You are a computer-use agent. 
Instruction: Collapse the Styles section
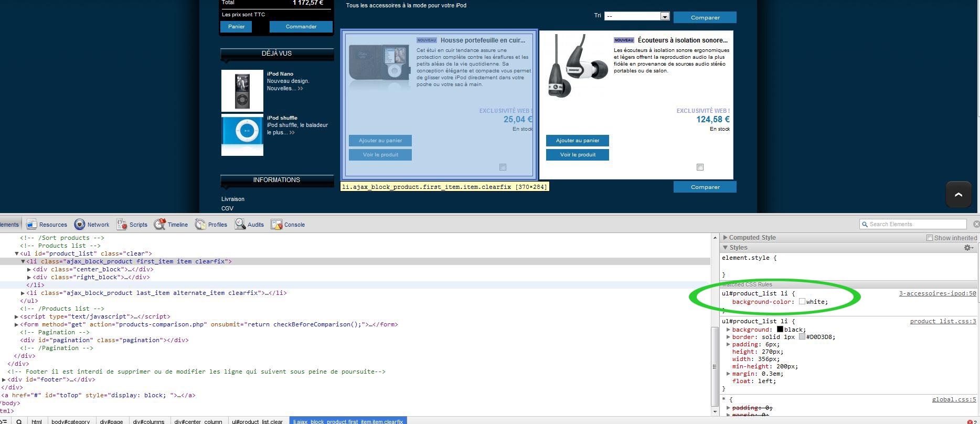point(726,248)
